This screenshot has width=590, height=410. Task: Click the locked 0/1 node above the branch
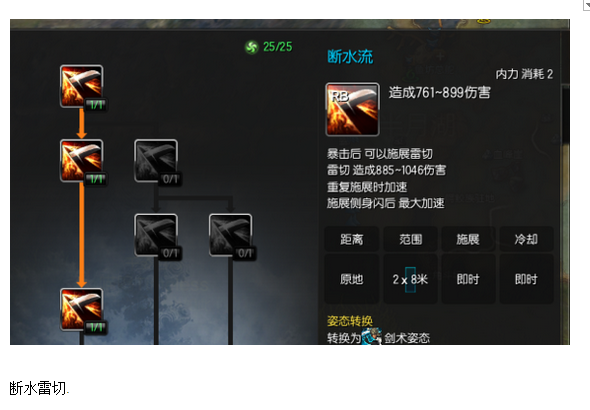156,161
